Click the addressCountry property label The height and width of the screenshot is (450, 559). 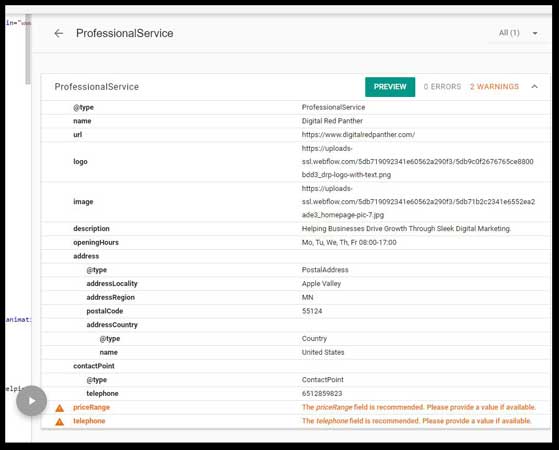(x=112, y=325)
